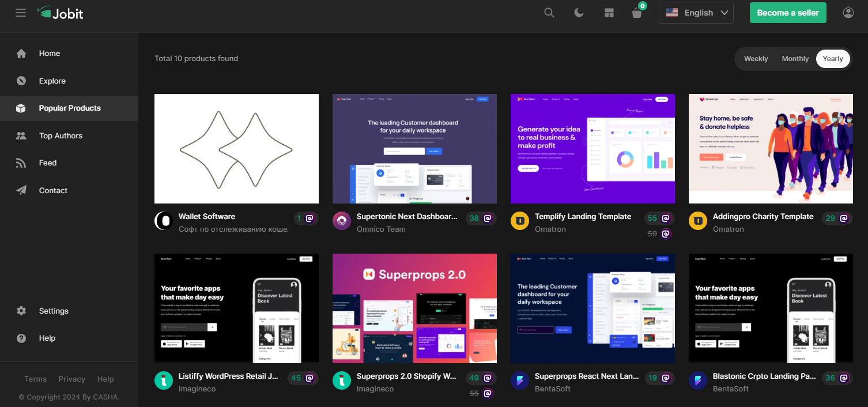Click Supertonic Next Dashboard title
This screenshot has height=407, width=868.
tap(407, 217)
